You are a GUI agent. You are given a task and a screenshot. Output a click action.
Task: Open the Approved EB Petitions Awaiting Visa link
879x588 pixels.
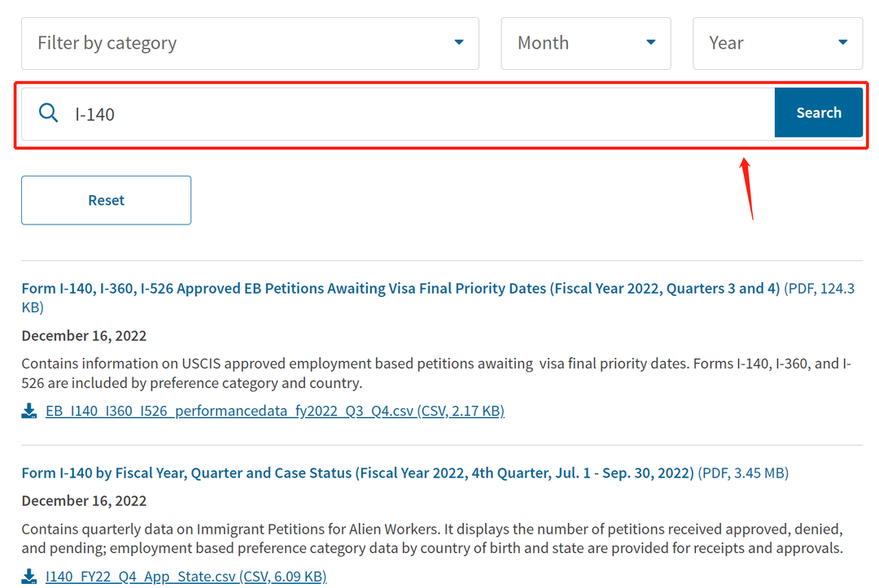tap(400, 289)
